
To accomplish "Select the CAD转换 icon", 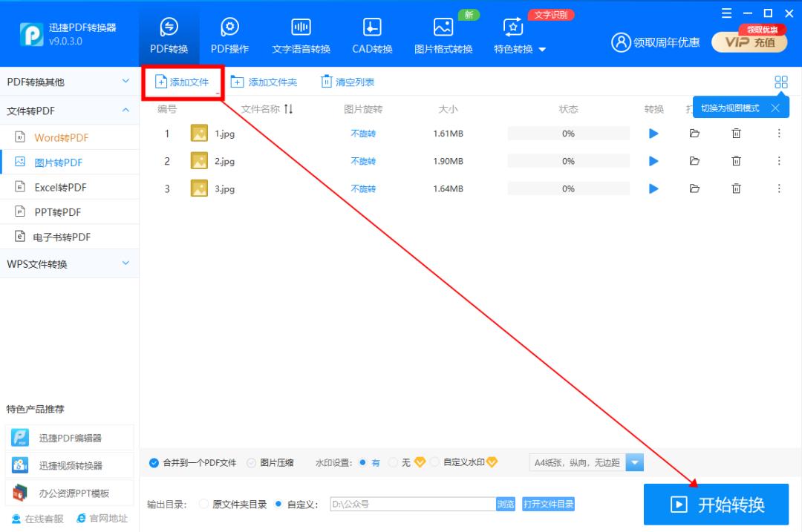I will coord(371,30).
